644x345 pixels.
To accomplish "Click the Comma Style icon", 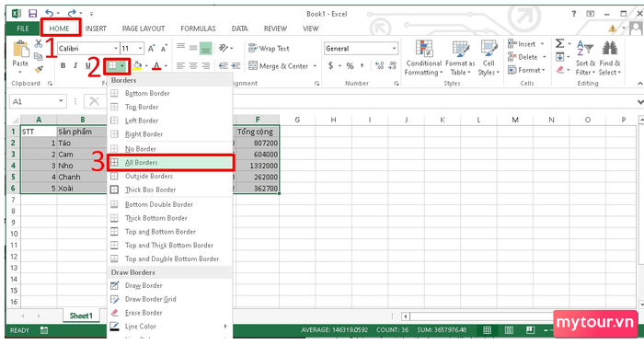I will tap(362, 65).
